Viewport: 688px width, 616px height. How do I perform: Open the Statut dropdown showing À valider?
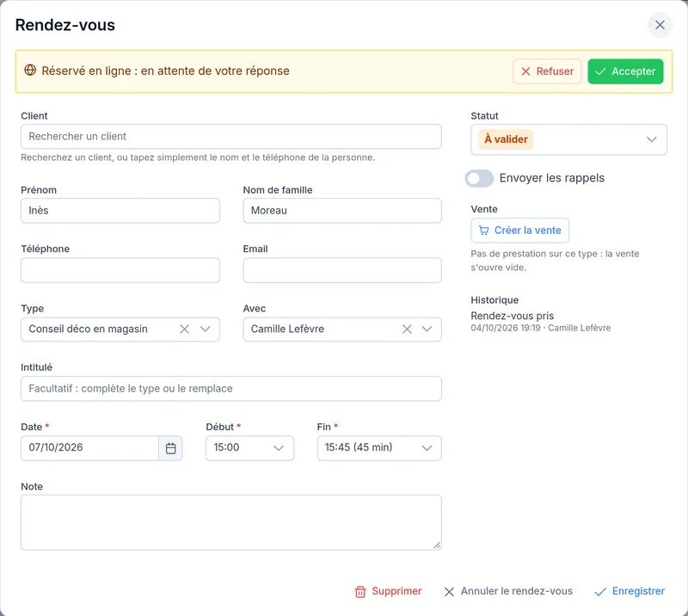click(x=568, y=139)
